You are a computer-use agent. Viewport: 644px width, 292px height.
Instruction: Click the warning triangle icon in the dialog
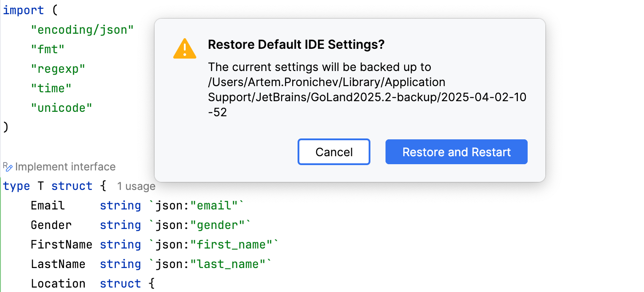click(x=185, y=47)
